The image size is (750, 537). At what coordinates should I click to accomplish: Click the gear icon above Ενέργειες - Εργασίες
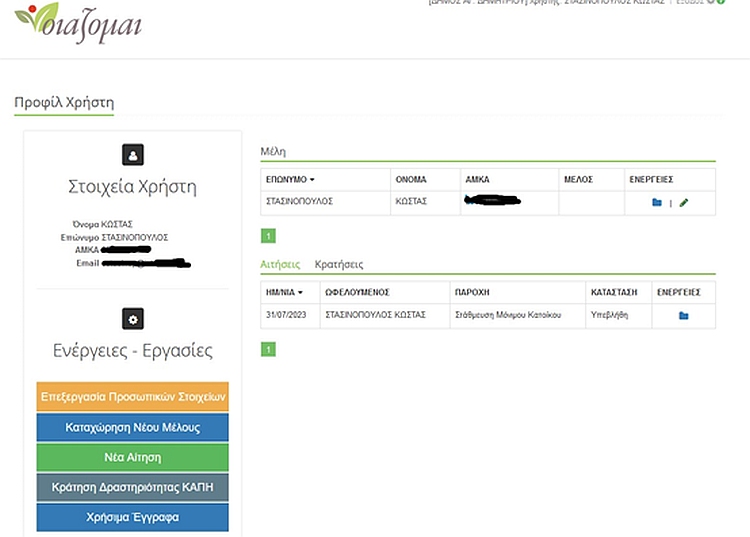click(133, 319)
